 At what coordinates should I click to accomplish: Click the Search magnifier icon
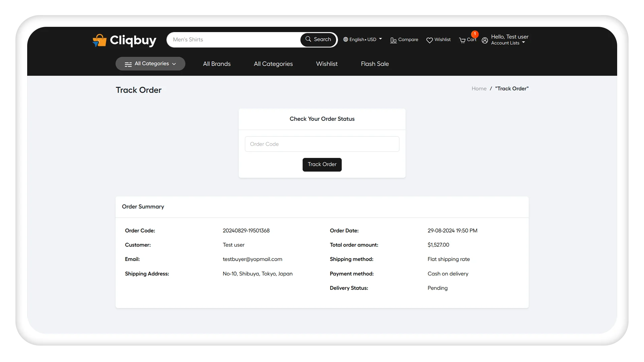click(x=309, y=39)
